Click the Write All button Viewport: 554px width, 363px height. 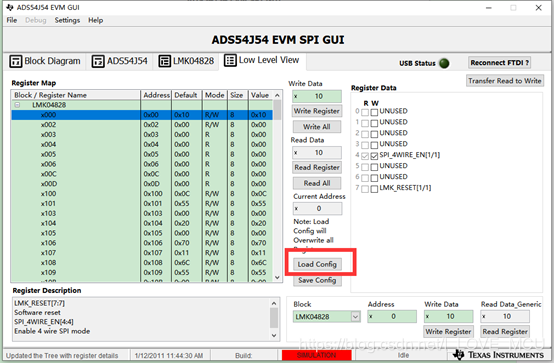(317, 127)
